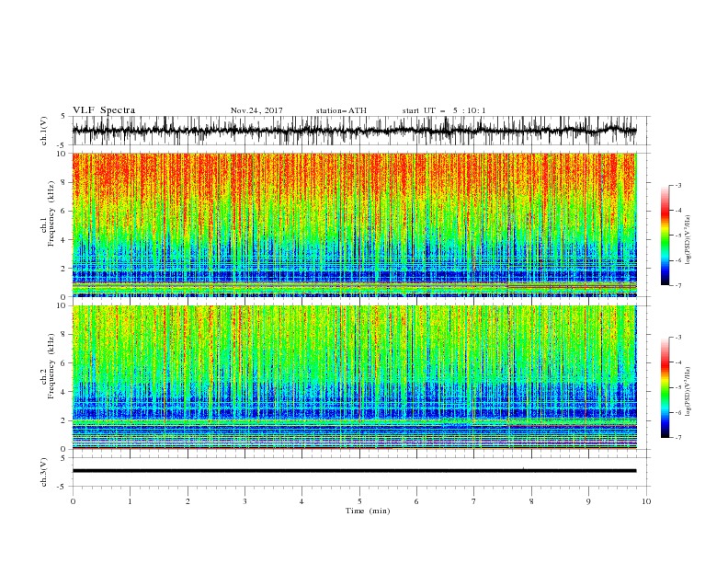
Task: Click time axis tick label '8'
Action: click(531, 501)
